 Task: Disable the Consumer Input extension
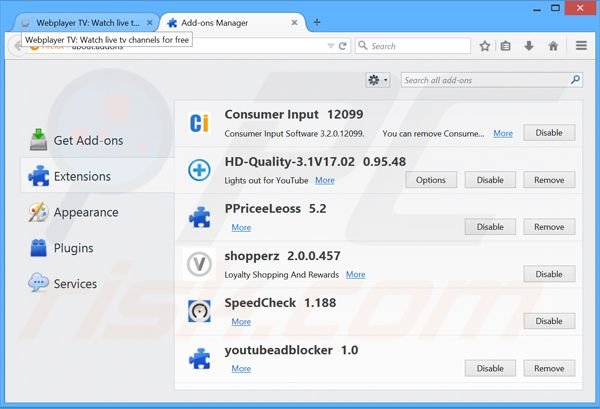pyautogui.click(x=549, y=133)
